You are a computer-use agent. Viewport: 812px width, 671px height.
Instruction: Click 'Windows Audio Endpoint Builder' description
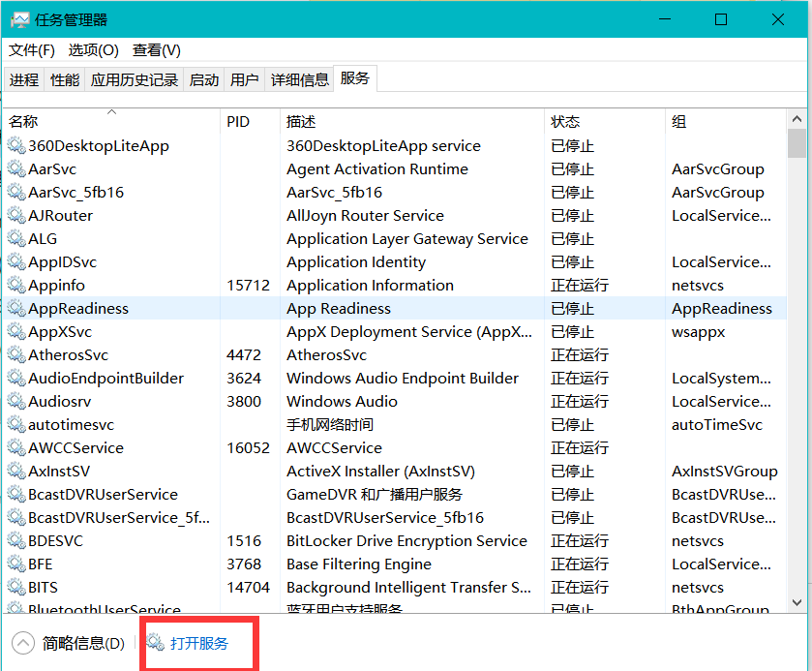tap(403, 379)
